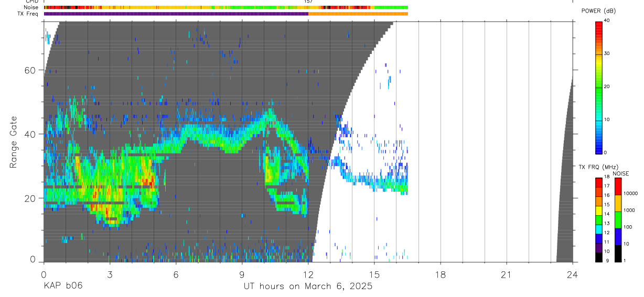
Task: Pick the red 17–18 MHz swatch in TX FRQ legend
Action: [x=598, y=183]
